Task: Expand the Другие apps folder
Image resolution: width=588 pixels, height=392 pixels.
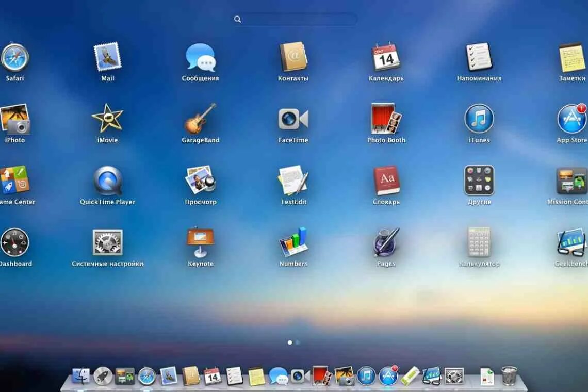Action: [x=479, y=181]
